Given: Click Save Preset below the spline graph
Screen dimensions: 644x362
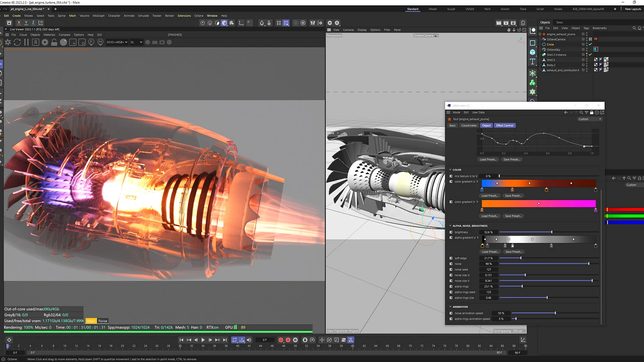Looking at the screenshot, I should tap(512, 160).
